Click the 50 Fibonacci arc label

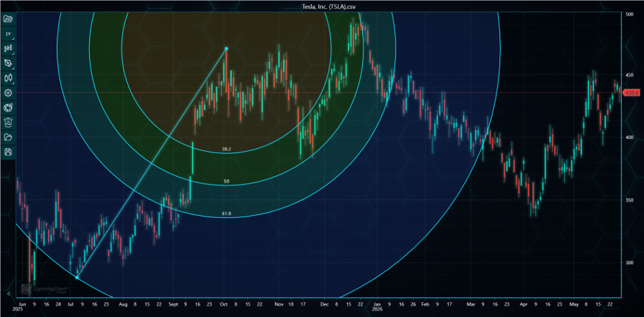click(226, 181)
